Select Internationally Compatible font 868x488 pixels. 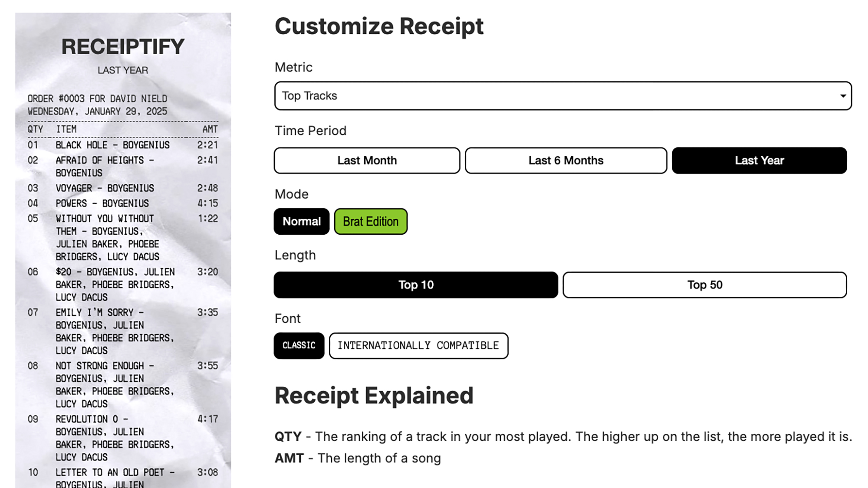click(418, 345)
